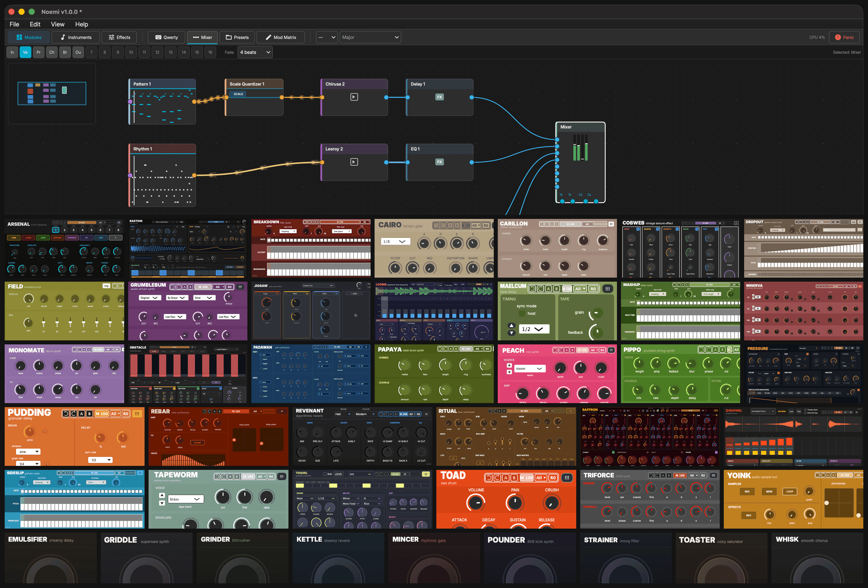Click the play icon on Leeroy 2 node

pyautogui.click(x=354, y=162)
